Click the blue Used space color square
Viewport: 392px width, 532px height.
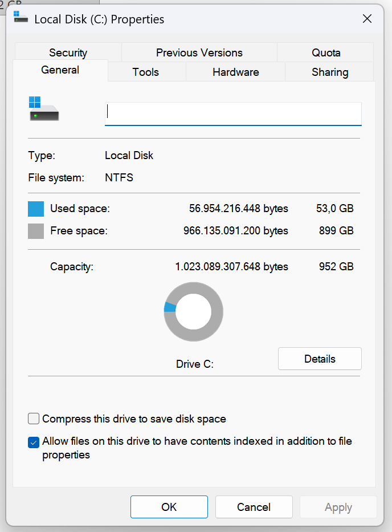36,209
